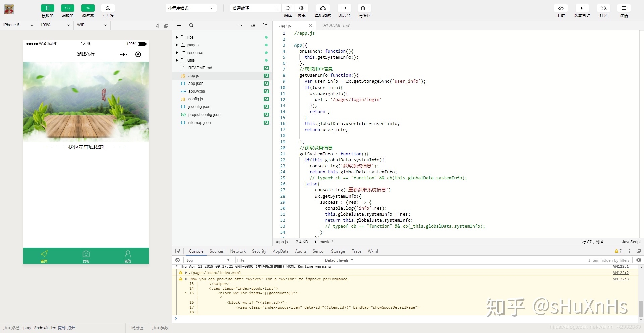Viewport: 644px width, 333px height.
Task: Open cloud development (云开发)
Action: pos(108,8)
